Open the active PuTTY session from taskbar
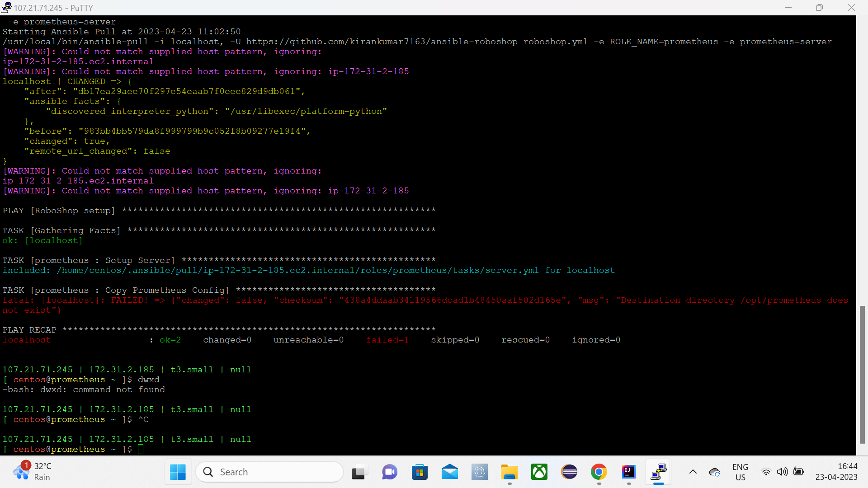The height and width of the screenshot is (488, 868). (x=659, y=472)
